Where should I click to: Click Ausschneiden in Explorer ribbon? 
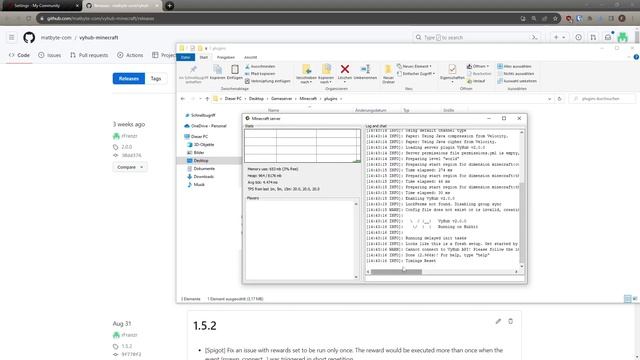(x=260, y=67)
